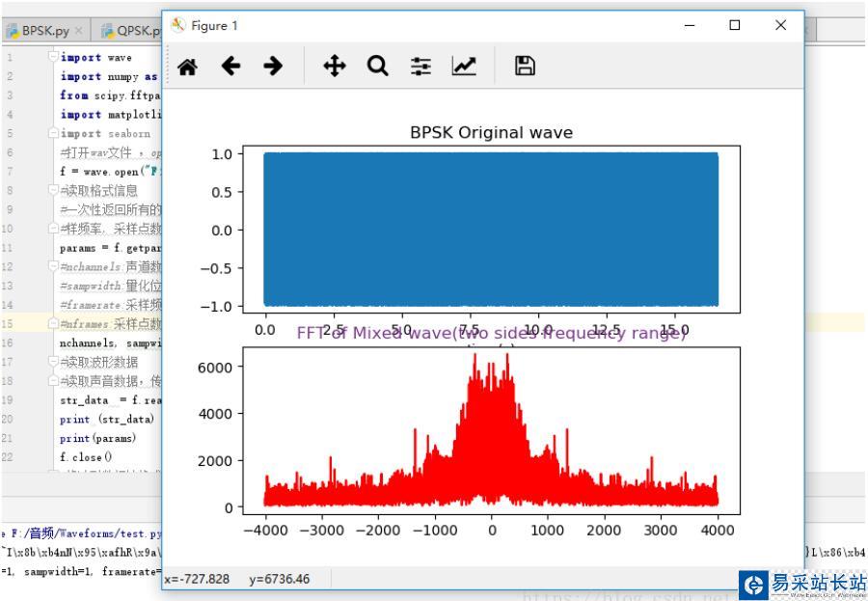The image size is (868, 601).
Task: Maximize the Figure 1 window
Action: point(735,25)
